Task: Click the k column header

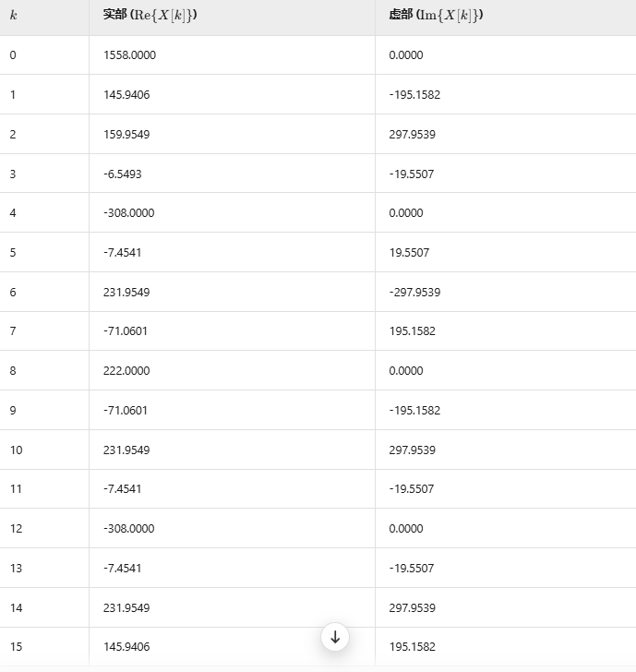Action: point(13,15)
